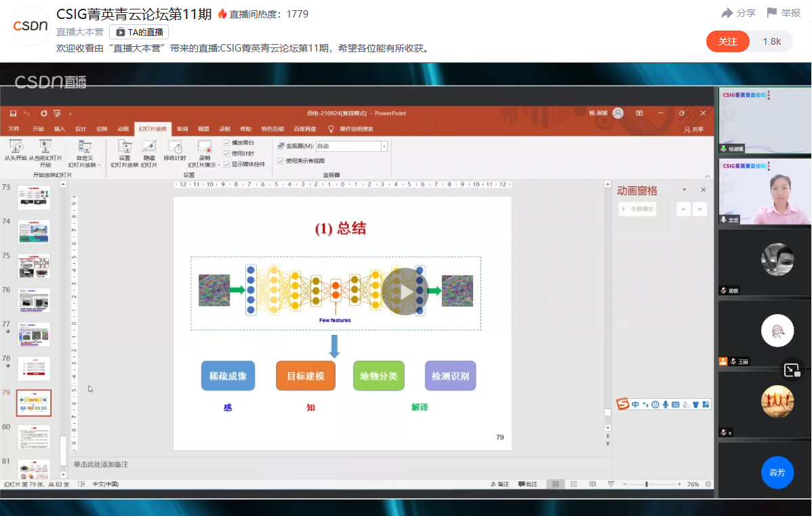The width and height of the screenshot is (812, 516).
Task: Toggle the 播放旁白 checkbox
Action: pos(227,143)
